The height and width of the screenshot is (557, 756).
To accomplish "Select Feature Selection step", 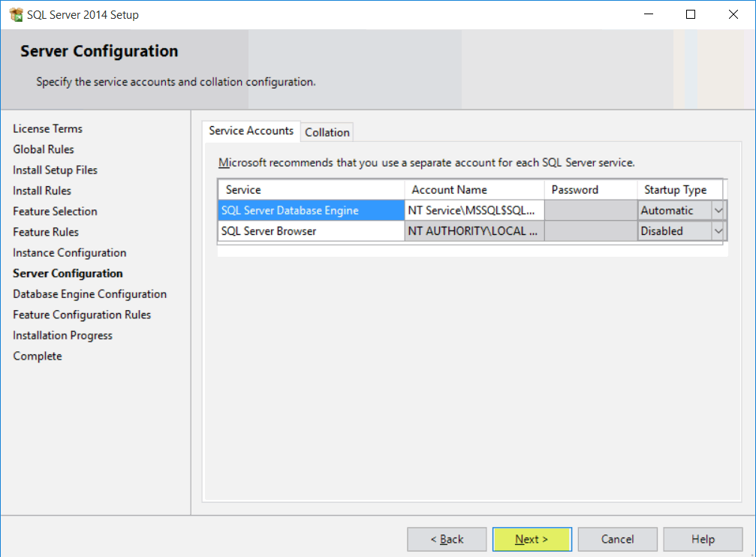I will 55,211.
